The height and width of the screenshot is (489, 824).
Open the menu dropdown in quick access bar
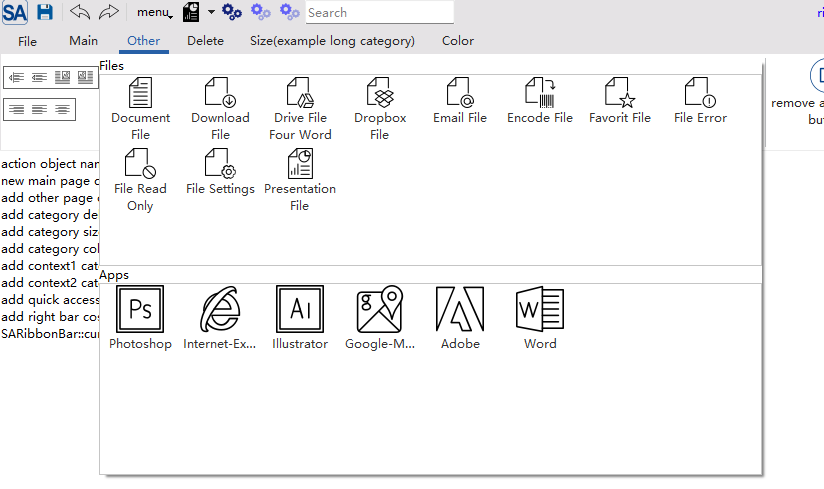[154, 13]
